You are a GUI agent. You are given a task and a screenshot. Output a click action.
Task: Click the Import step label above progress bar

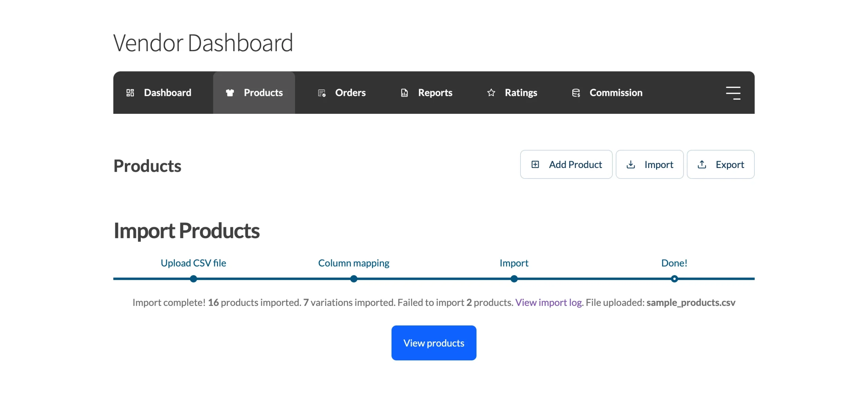514,263
